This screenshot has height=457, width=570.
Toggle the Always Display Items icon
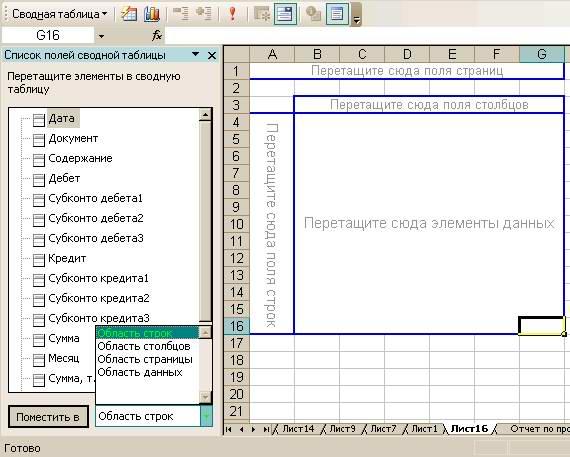285,14
